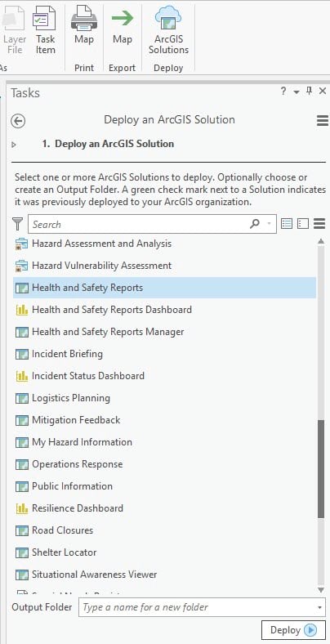Toggle the auto-hide pin on the Tasks panel

pyautogui.click(x=310, y=92)
